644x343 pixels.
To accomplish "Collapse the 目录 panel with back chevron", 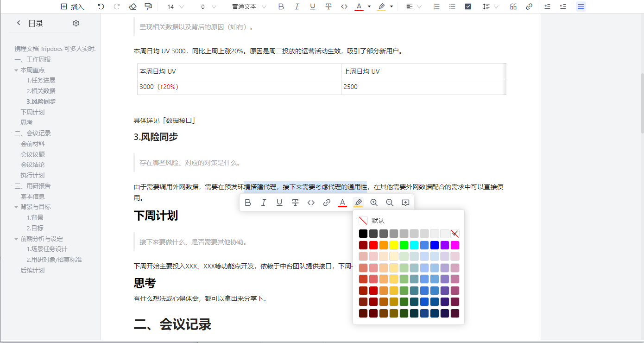I will point(19,23).
